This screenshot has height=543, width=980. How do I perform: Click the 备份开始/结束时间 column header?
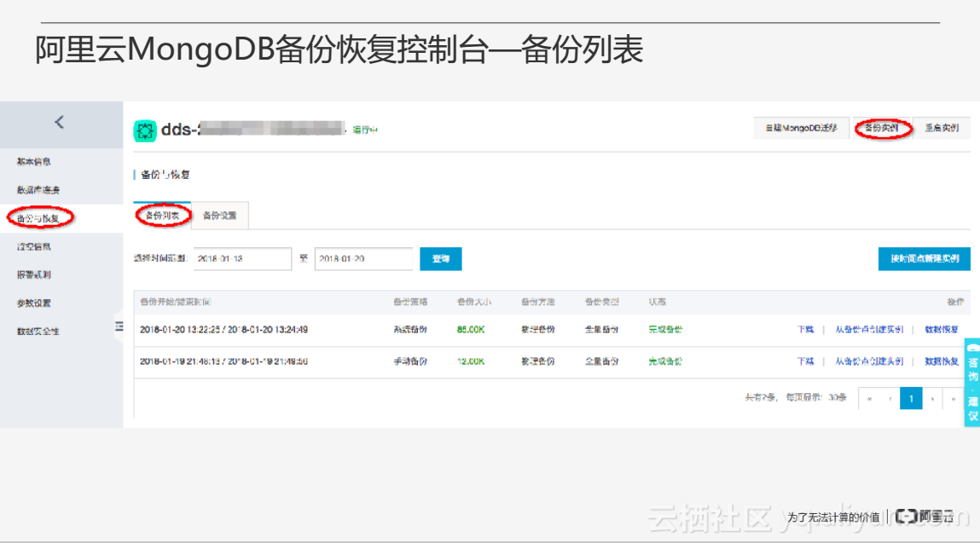pyautogui.click(x=175, y=302)
